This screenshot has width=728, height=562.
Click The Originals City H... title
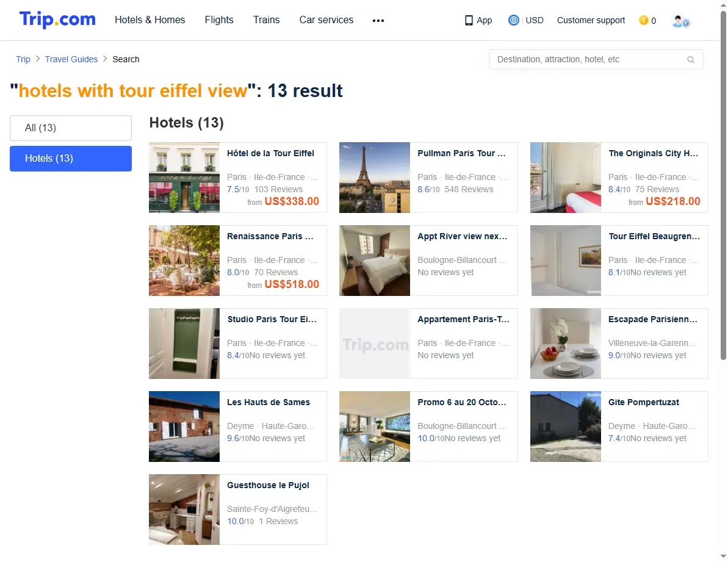(x=654, y=154)
